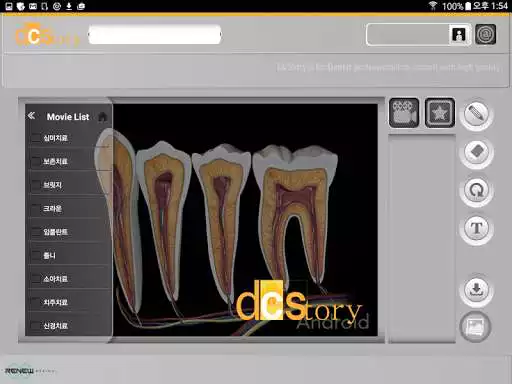Open the star favorites list
Screen dimensions: 512x384
pos(440,113)
